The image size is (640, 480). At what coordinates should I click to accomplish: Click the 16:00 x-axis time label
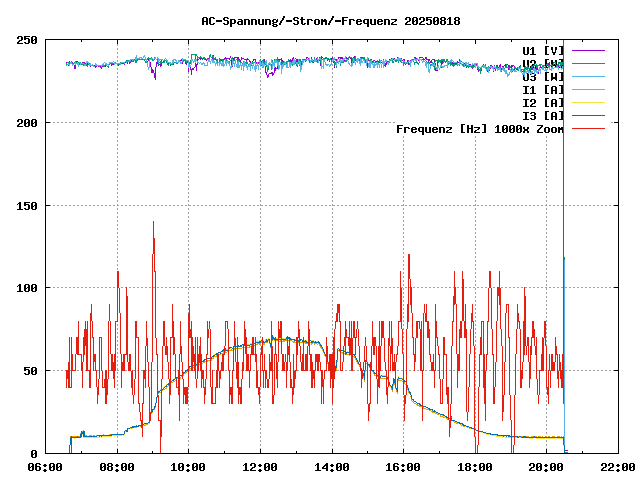pos(403,467)
